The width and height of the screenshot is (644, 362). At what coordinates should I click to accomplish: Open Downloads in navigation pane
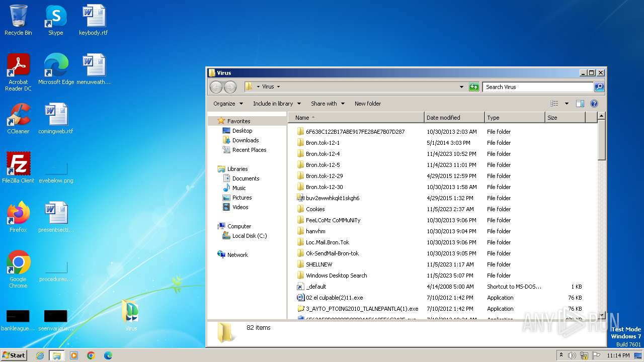(246, 140)
